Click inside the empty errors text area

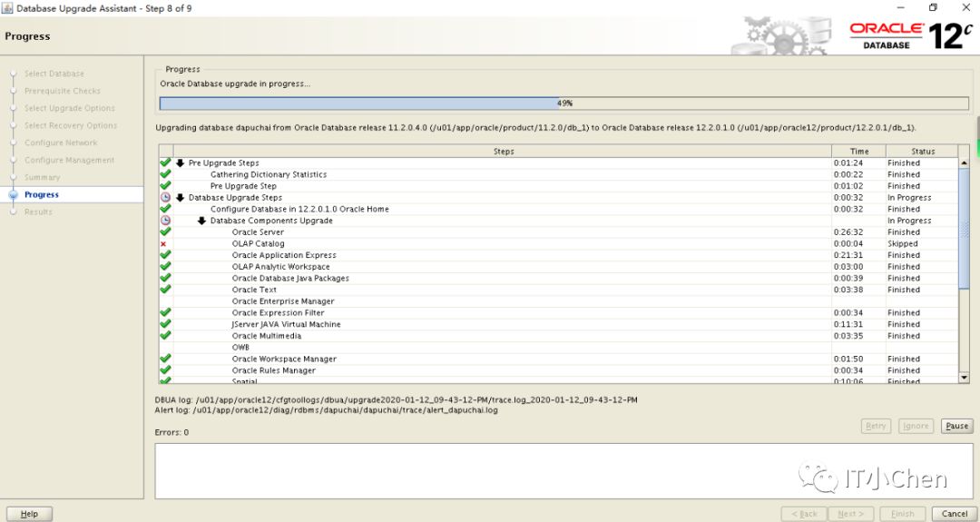pyautogui.click(x=563, y=471)
